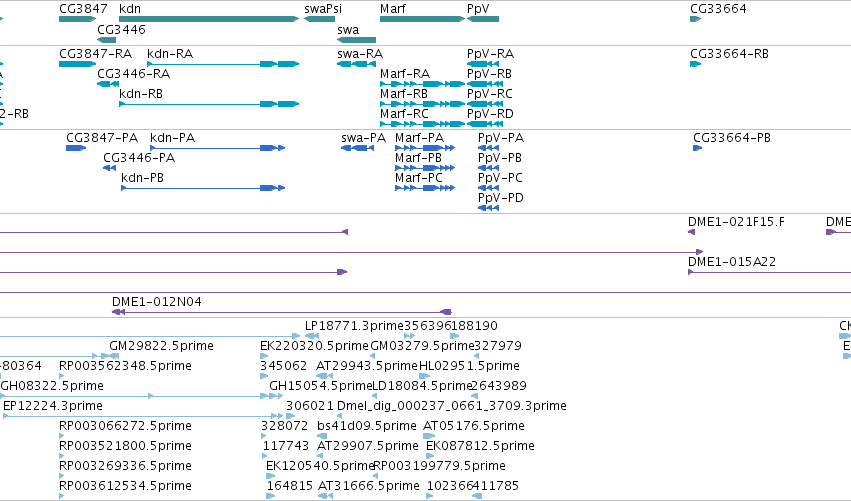Click the swa gene label below swaPsi
This screenshot has height=501, width=851.
pyautogui.click(x=348, y=30)
